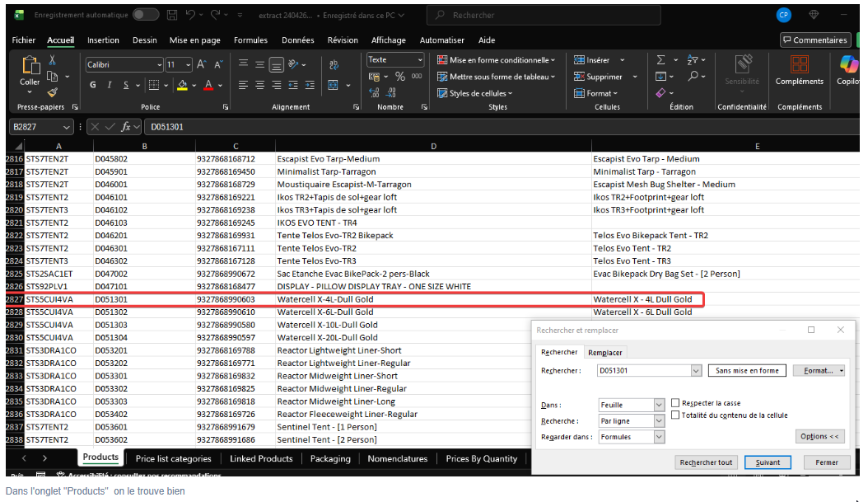Open the font name Calibri dropdown
This screenshot has height=502, width=868.
(160, 65)
